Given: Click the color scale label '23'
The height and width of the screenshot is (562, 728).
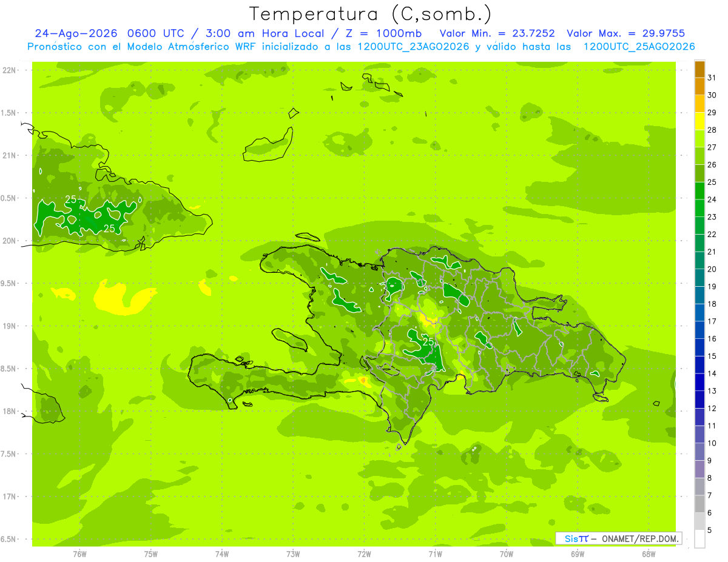Looking at the screenshot, I should (x=712, y=217).
